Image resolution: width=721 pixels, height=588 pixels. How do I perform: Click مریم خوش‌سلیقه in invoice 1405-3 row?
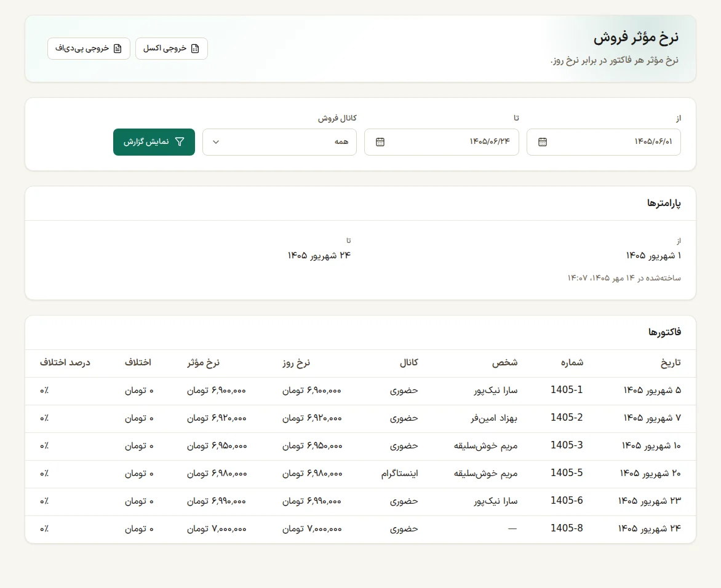tap(485, 445)
